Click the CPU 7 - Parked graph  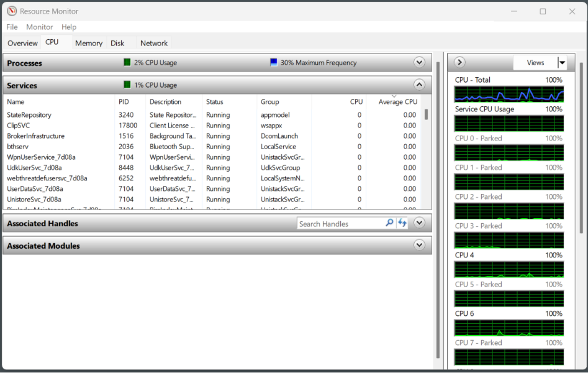tap(509, 357)
